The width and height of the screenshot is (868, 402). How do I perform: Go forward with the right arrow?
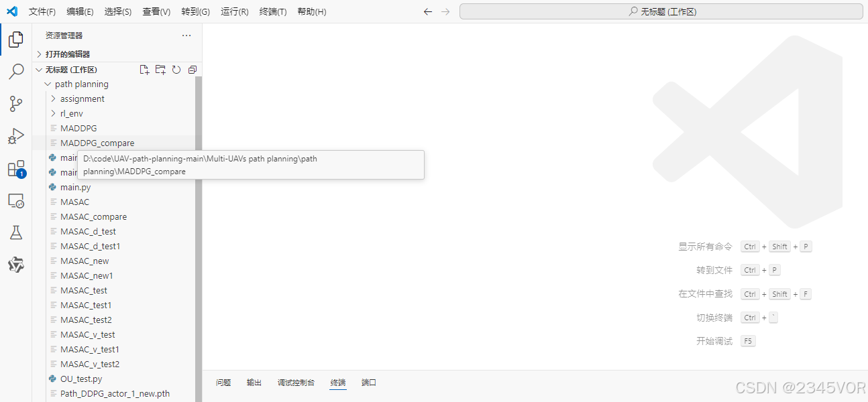445,11
